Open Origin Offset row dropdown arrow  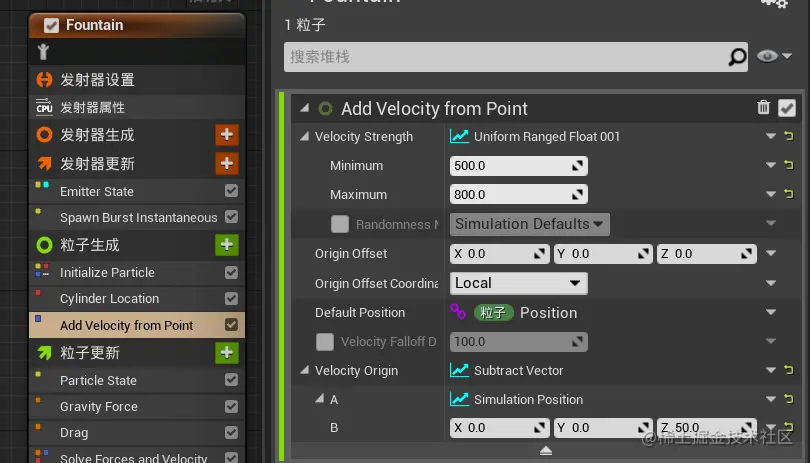pos(771,253)
